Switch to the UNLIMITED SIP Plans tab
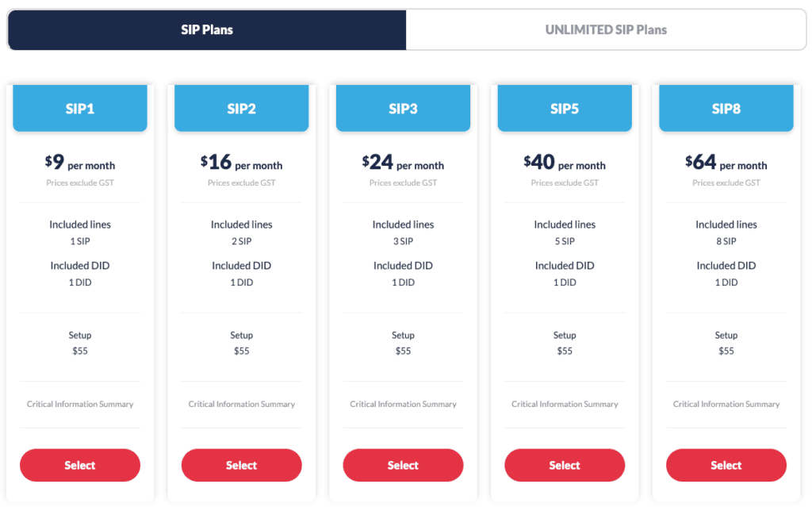Screen dimensions: 812x507 tap(606, 29)
